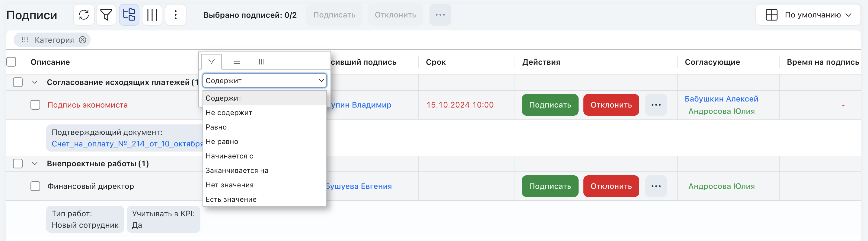This screenshot has height=241, width=868.
Task: Click the Тип работ: Новый сотрудник tag
Action: tap(85, 220)
